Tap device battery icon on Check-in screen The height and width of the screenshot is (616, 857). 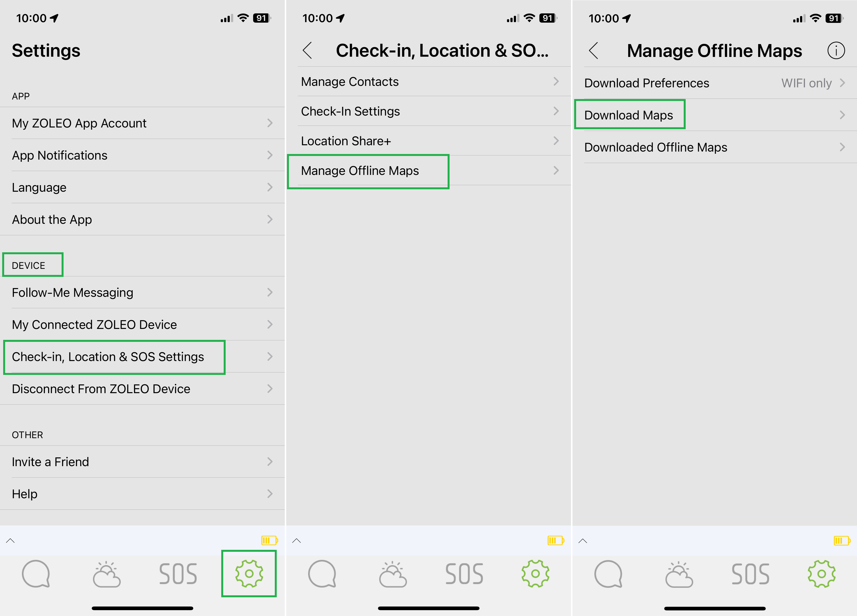coord(556,541)
